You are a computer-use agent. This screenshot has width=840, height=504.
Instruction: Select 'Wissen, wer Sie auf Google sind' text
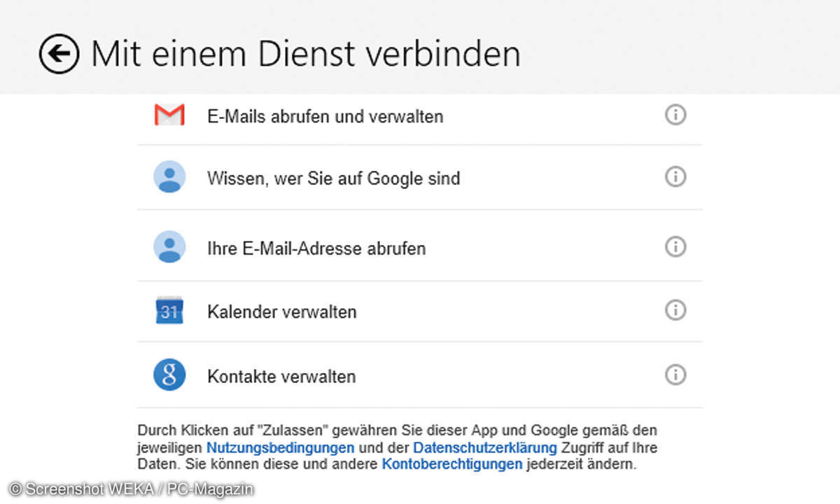[334, 178]
